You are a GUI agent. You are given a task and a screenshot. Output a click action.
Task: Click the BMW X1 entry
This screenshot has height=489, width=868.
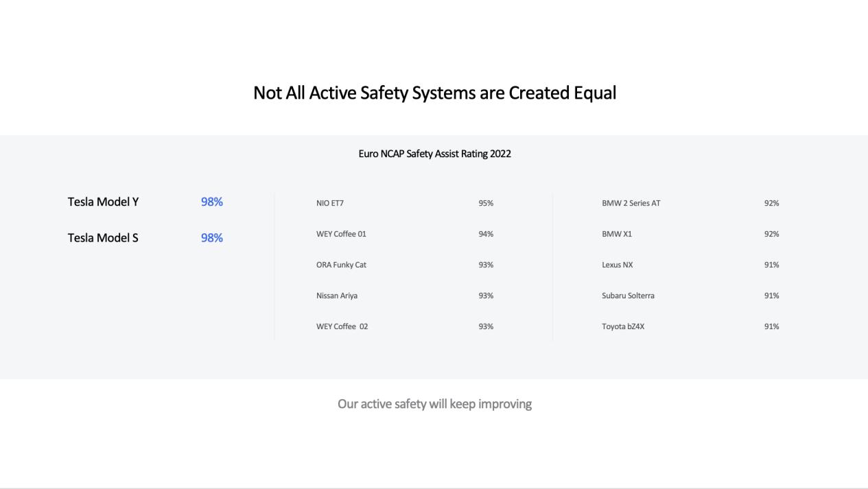[x=617, y=234]
